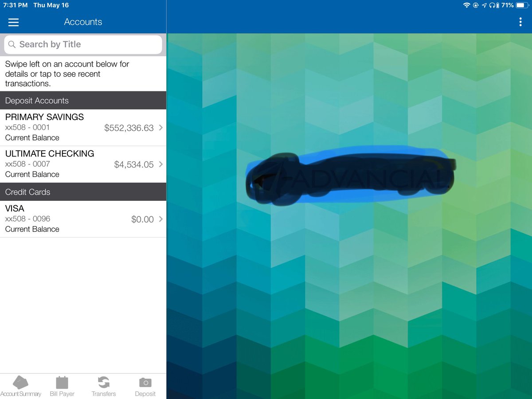
Task: Select PRIMARY SAVINGS account title
Action: (44, 117)
